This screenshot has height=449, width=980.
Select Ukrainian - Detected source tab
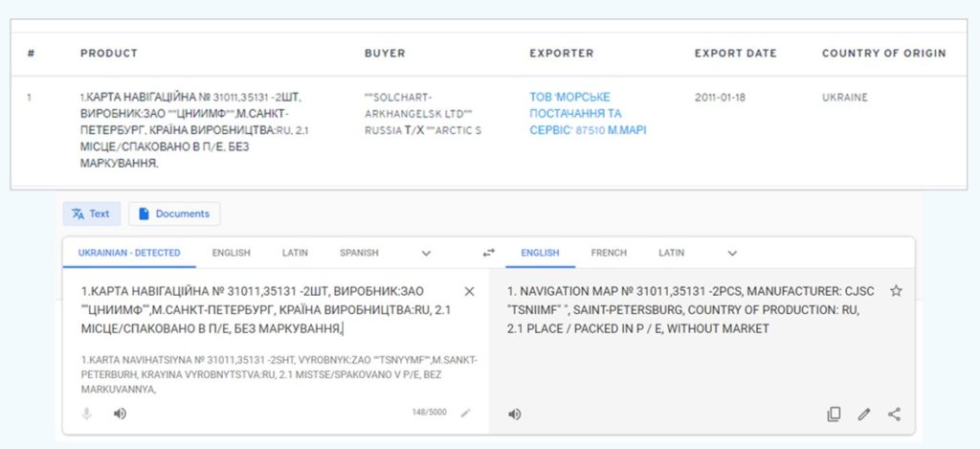[129, 253]
